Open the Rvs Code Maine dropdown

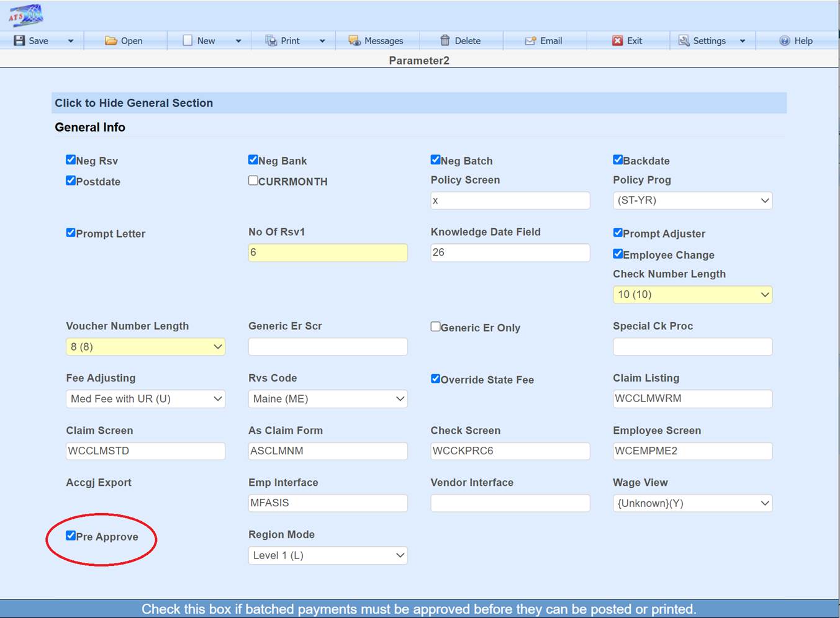click(x=328, y=399)
